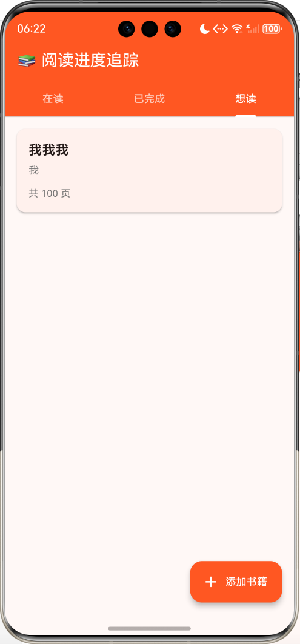Tap the cellular signal bars icon

(252, 28)
